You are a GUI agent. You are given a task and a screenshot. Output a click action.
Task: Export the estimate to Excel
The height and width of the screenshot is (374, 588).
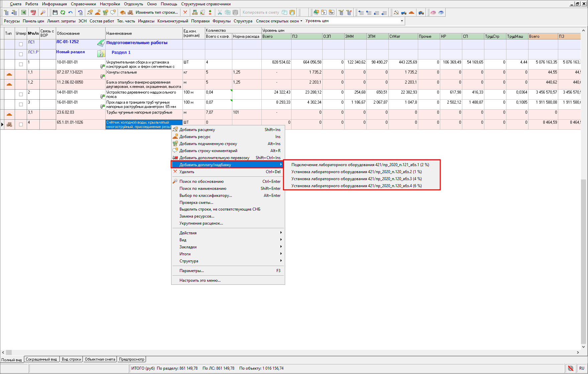(x=24, y=12)
